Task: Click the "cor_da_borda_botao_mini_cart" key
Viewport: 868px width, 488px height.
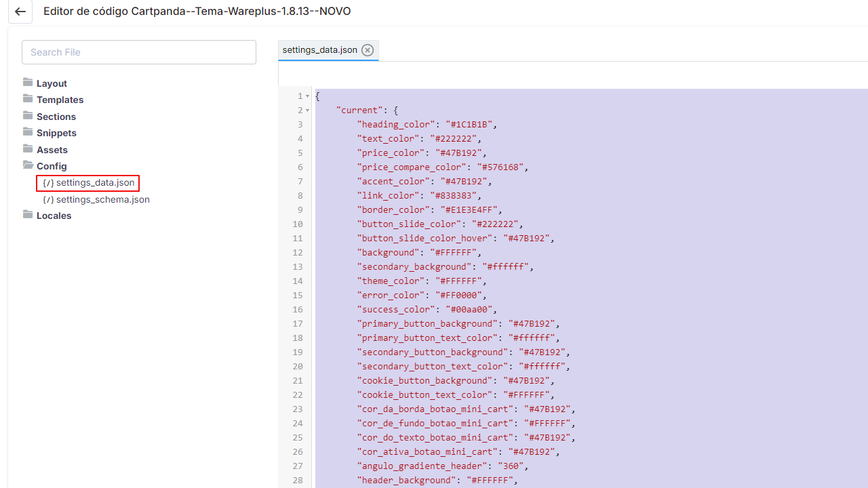Action: coord(435,409)
